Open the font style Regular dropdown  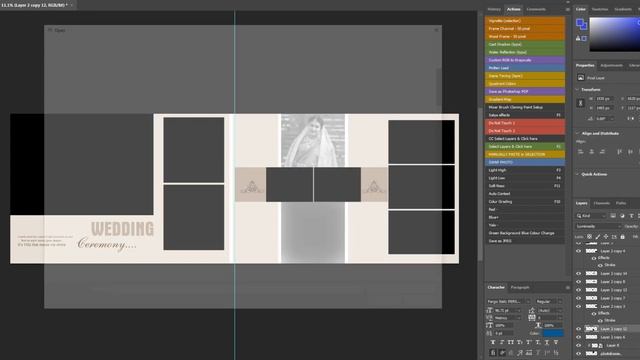click(549, 302)
